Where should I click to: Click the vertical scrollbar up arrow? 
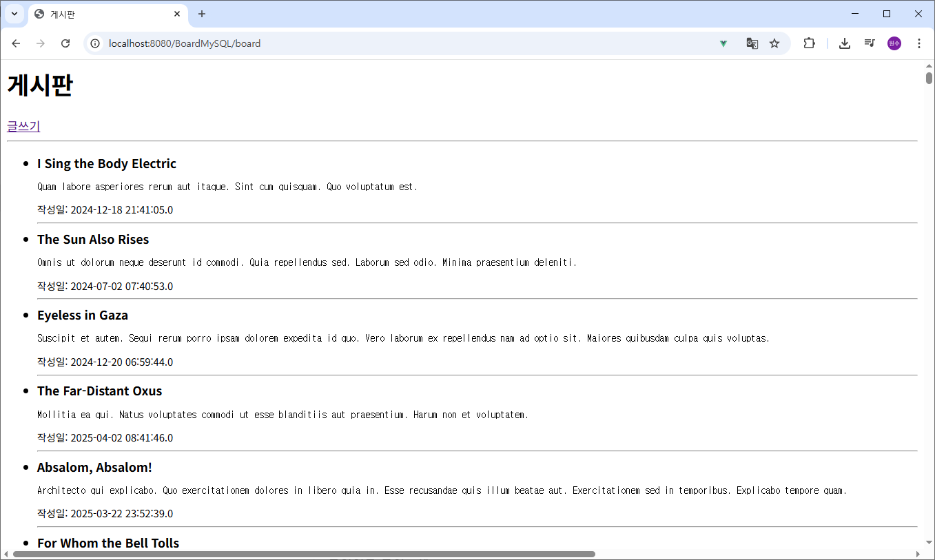[929, 65]
